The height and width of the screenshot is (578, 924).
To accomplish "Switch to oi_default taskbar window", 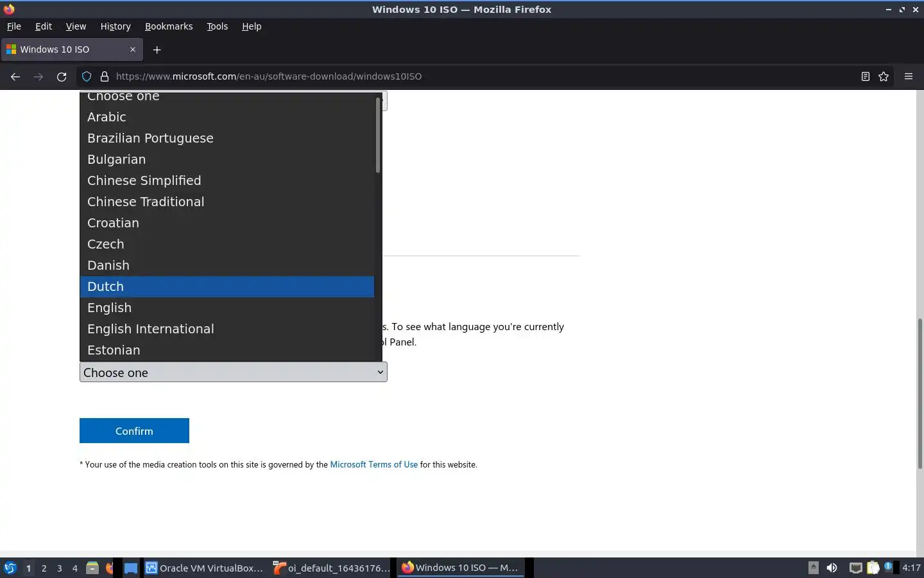I will click(331, 568).
